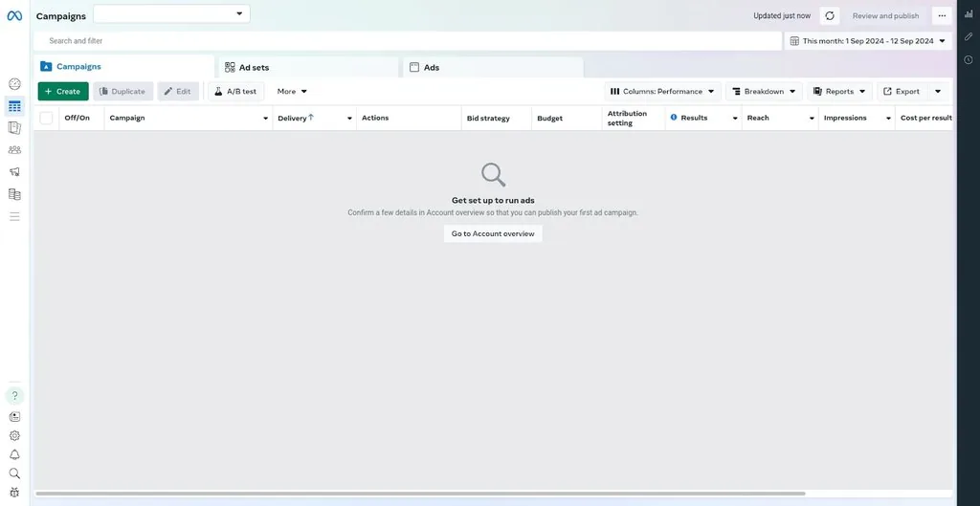Open the help question mark icon
The height and width of the screenshot is (506, 980).
pyautogui.click(x=14, y=396)
